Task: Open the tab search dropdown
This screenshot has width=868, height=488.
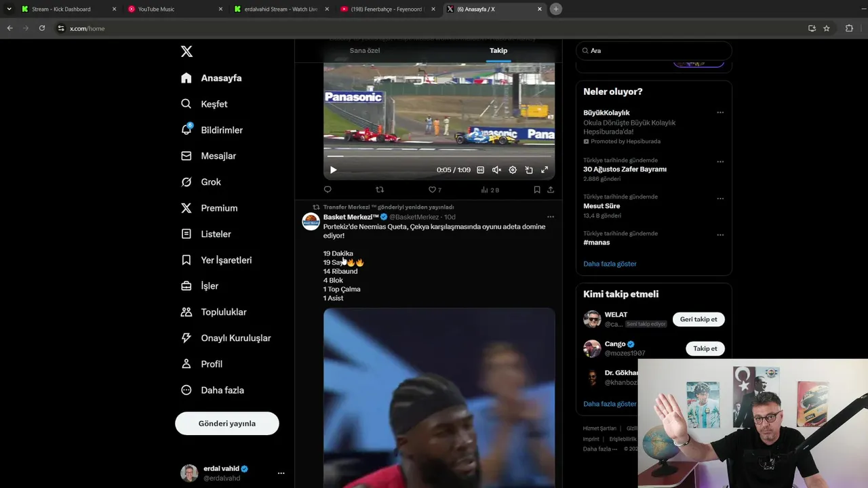Action: pos(9,9)
